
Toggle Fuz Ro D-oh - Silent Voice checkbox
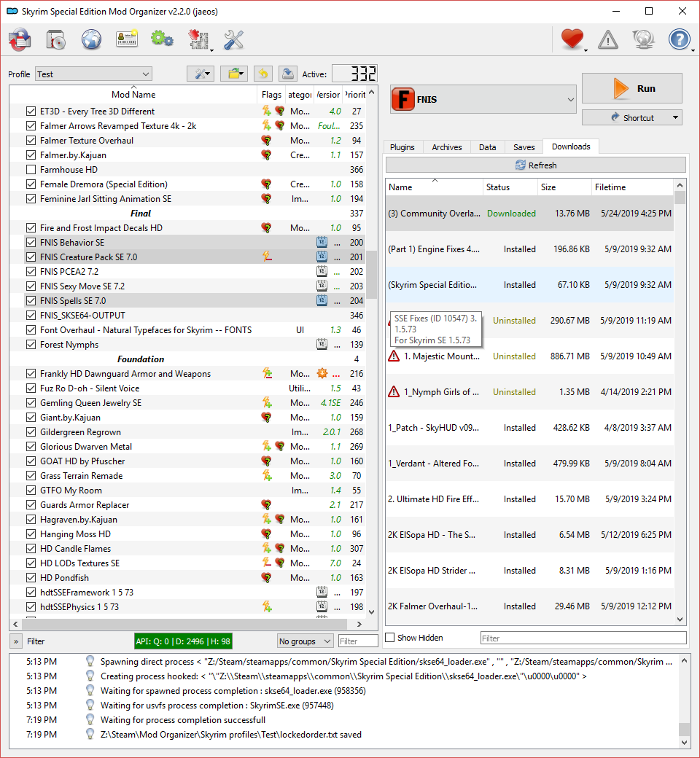tap(31, 388)
